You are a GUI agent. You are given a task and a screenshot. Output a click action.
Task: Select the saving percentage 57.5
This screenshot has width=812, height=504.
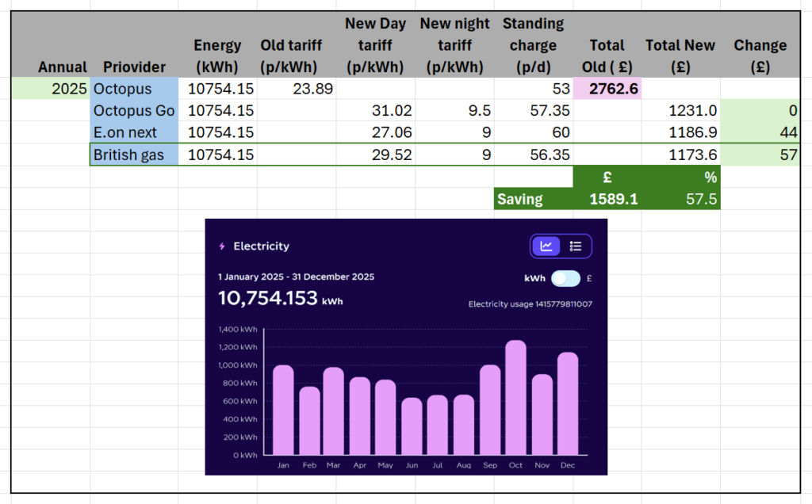click(680, 199)
